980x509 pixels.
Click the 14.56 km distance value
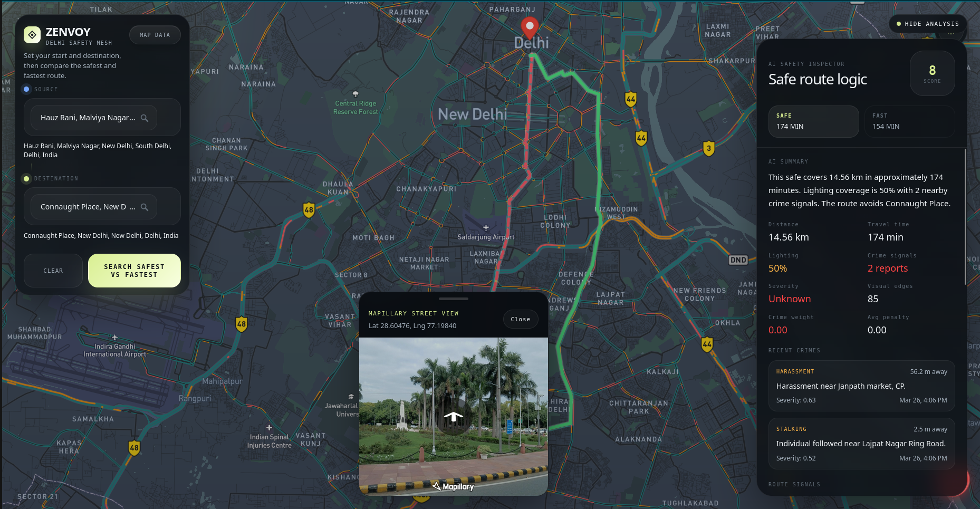789,237
